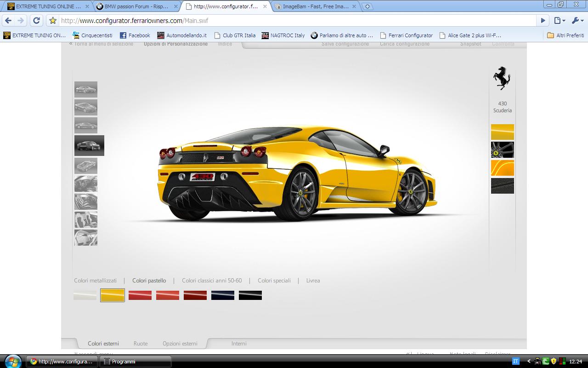Click the Go arrow beside address bar

click(543, 21)
